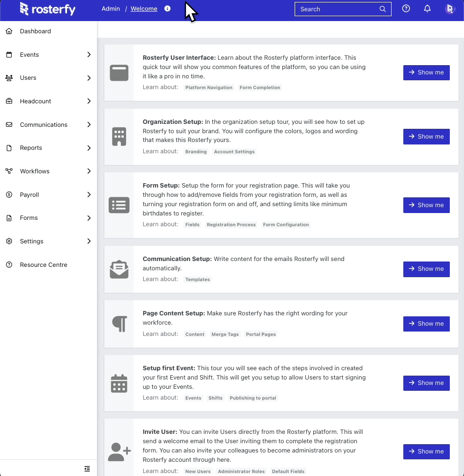464x476 pixels.
Task: Click the Page Content Setup paragraph icon
Action: click(119, 324)
